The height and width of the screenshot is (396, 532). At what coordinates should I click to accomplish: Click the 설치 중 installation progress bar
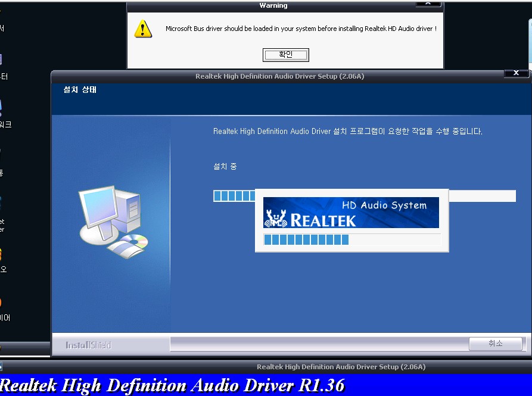point(365,196)
